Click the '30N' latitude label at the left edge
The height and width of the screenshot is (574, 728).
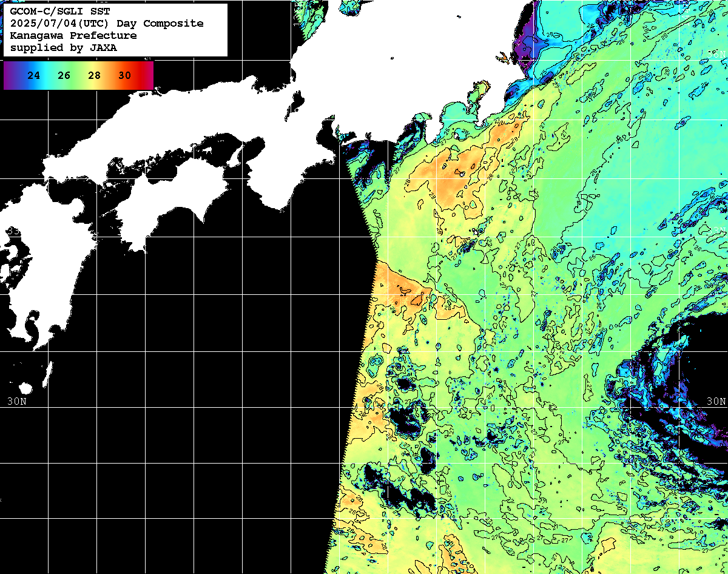(17, 401)
